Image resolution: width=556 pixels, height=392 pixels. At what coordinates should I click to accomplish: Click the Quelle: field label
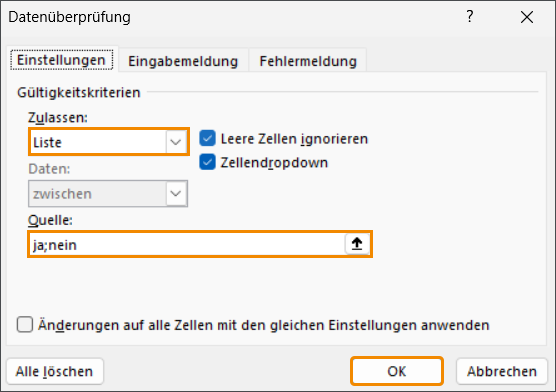(50, 220)
